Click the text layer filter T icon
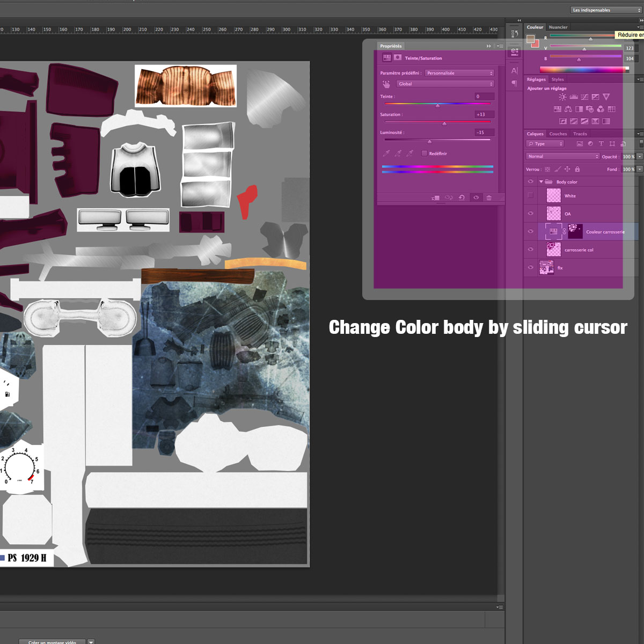This screenshot has height=644, width=644. click(x=601, y=144)
